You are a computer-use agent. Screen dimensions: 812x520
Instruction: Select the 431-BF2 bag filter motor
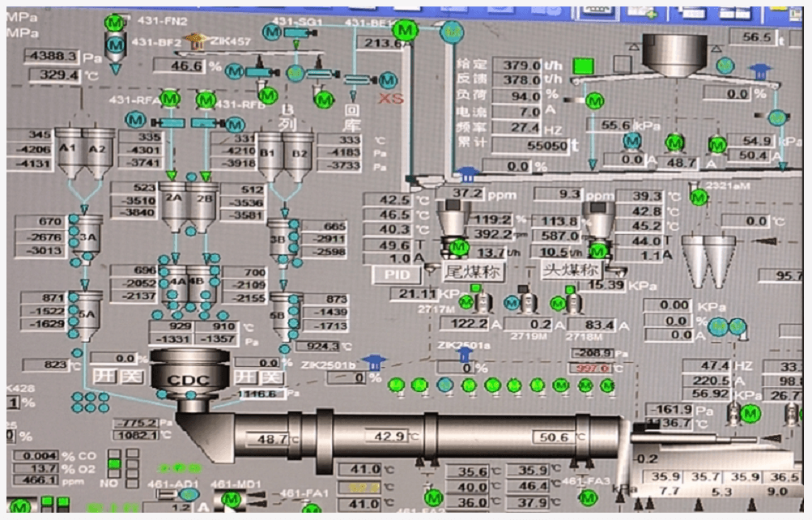[115, 44]
